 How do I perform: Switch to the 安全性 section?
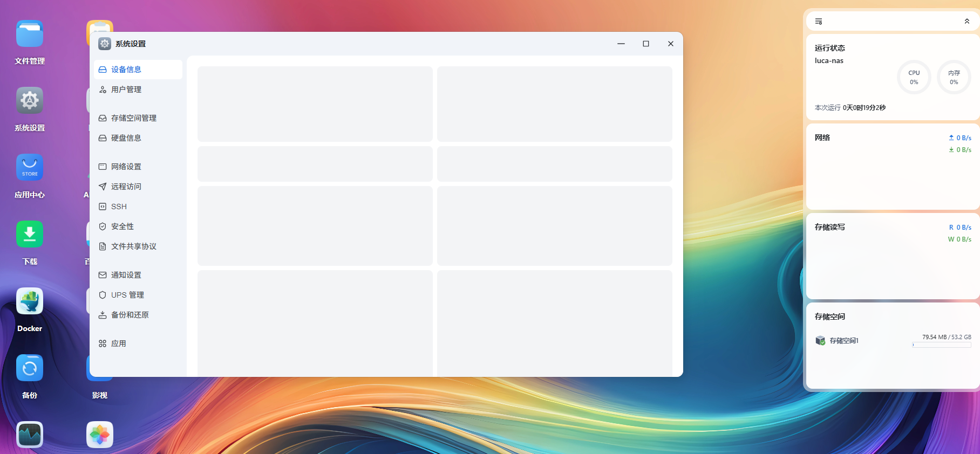point(138,226)
